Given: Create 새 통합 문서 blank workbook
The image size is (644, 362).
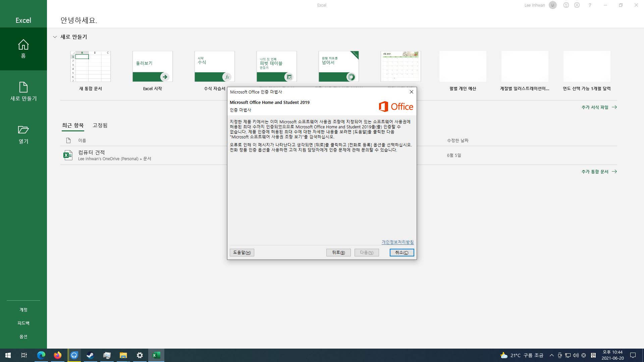Looking at the screenshot, I should [x=91, y=71].
